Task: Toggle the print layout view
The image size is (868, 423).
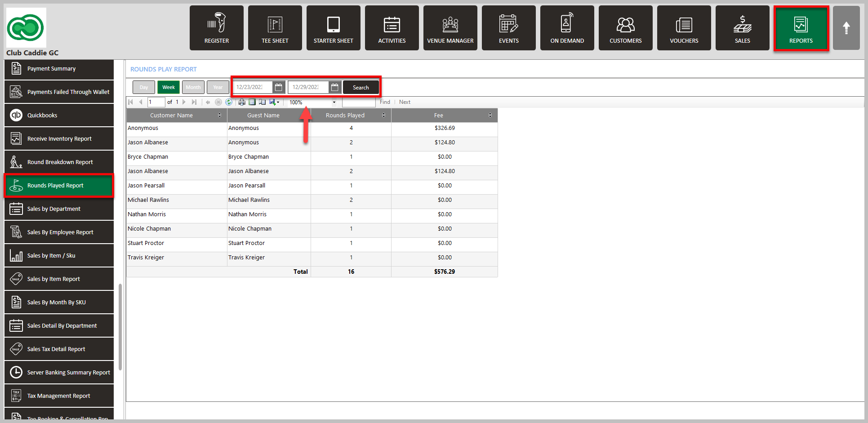Action: click(252, 102)
